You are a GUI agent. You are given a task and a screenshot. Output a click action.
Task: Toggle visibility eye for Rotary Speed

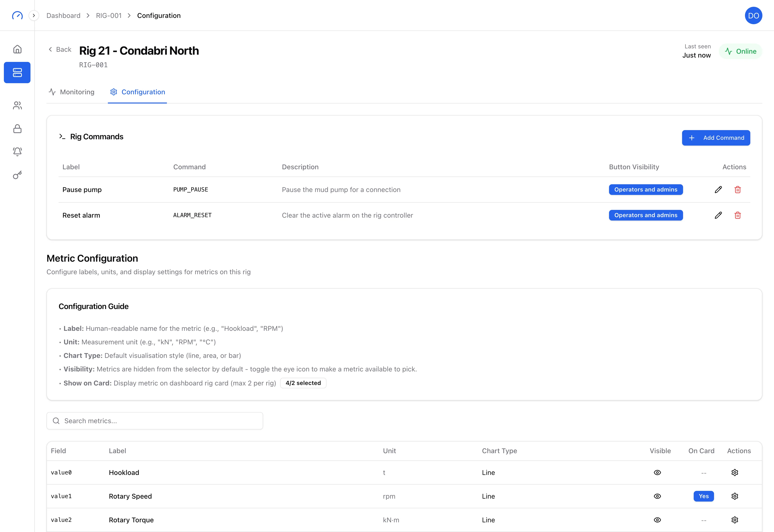(657, 496)
